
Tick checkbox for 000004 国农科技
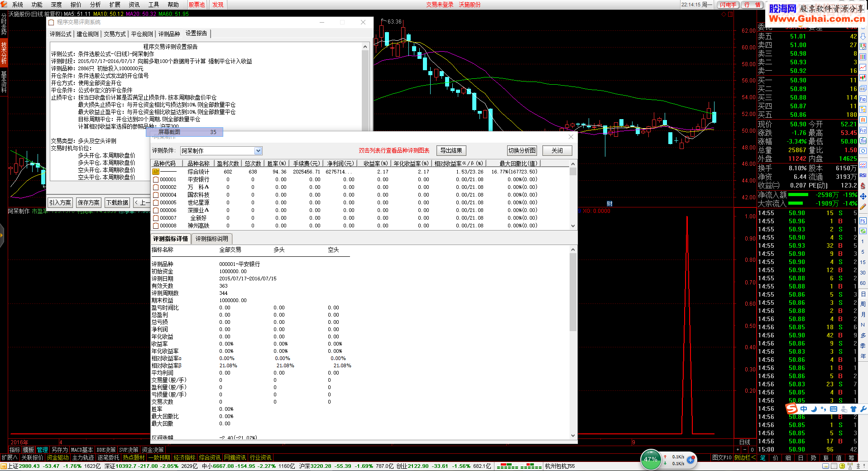tap(156, 195)
